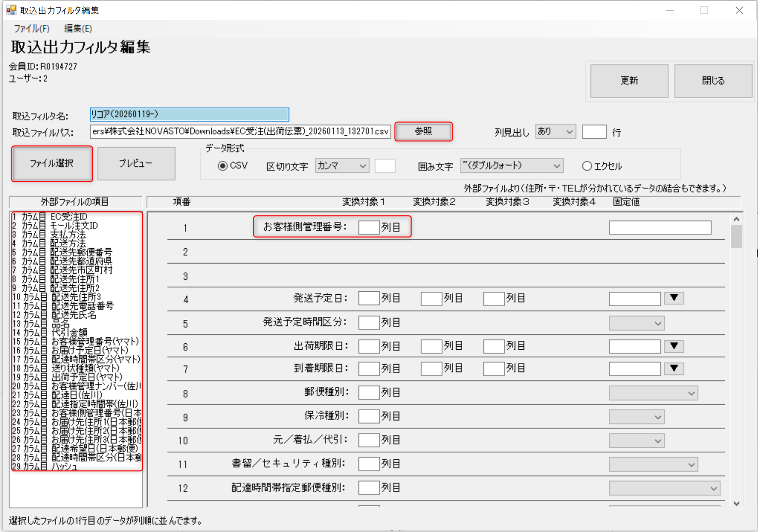Click the black triangle beside 出荷期限日 fixed value
The height and width of the screenshot is (532, 758).
pos(674,346)
